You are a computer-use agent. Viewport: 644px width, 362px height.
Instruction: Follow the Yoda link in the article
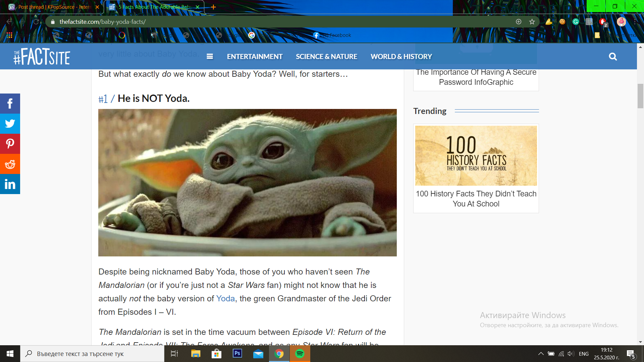coord(225,299)
